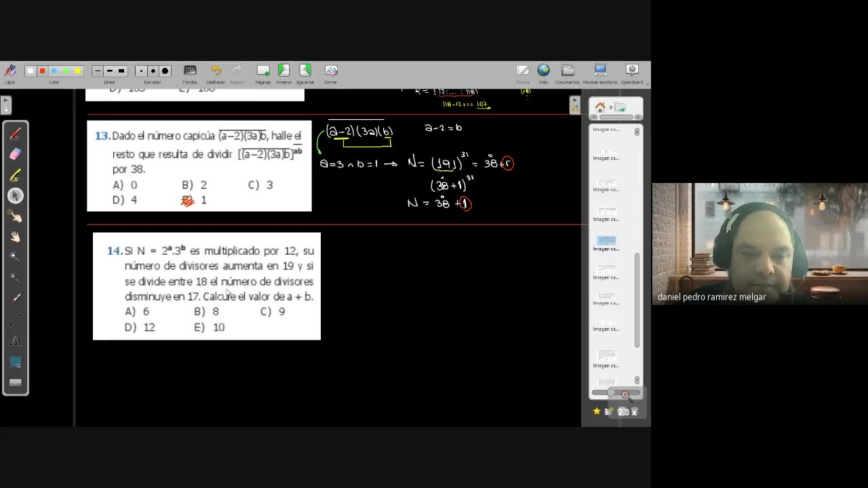Select the Pen tool in left palette
The image size is (868, 488).
[16, 134]
